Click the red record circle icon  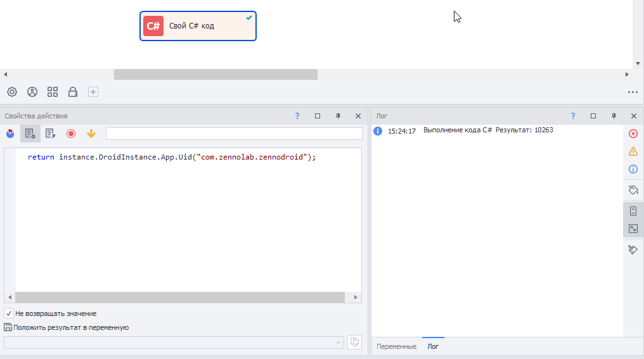[71, 134]
